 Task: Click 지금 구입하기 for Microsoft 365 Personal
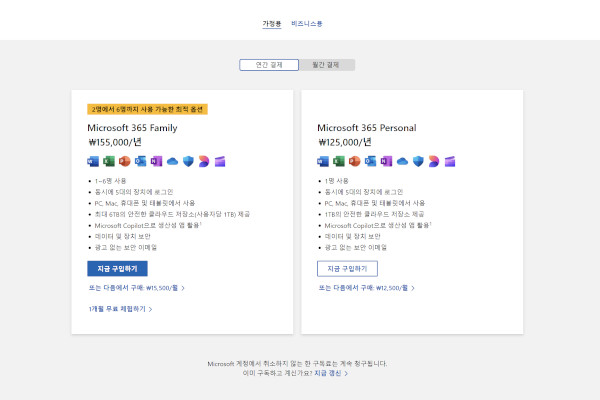(347, 269)
